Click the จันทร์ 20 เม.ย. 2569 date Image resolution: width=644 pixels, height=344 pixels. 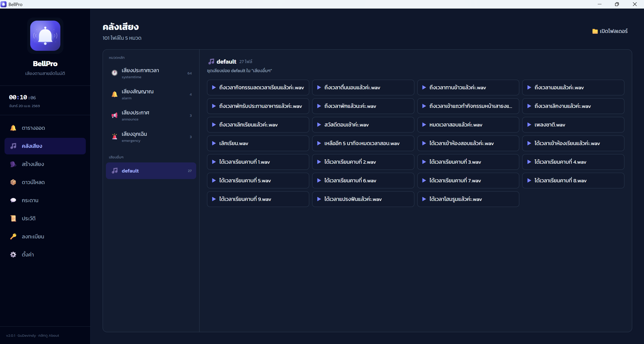point(24,106)
